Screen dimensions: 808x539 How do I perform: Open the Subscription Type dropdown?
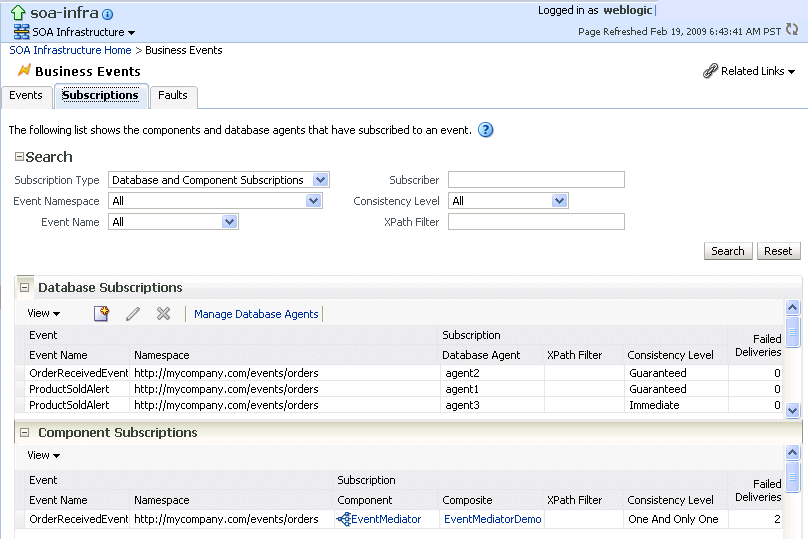point(320,180)
